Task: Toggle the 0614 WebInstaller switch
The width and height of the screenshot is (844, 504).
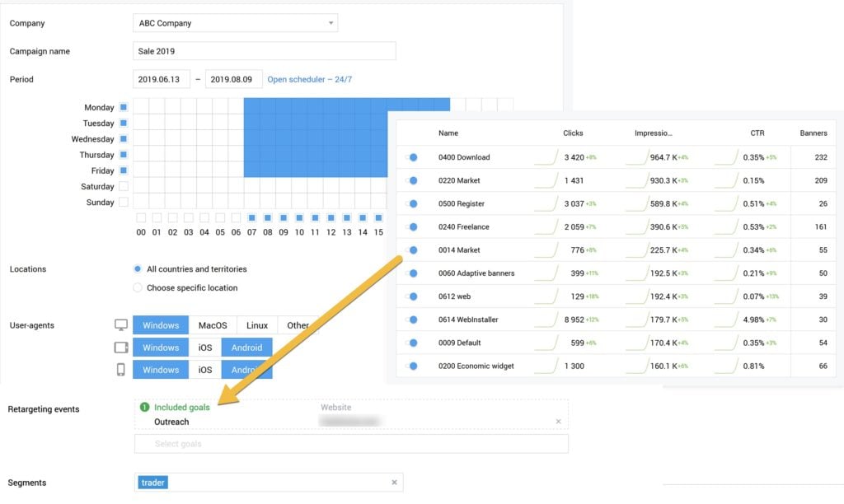Action: click(411, 319)
